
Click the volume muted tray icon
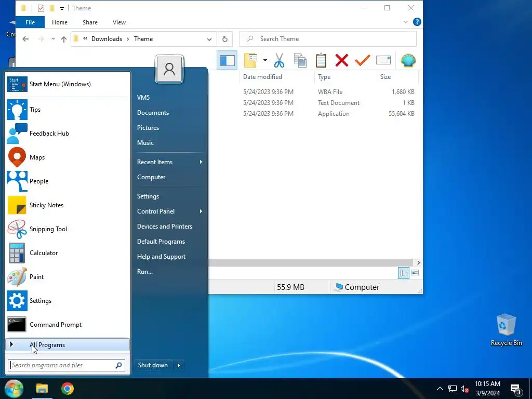coord(465,389)
